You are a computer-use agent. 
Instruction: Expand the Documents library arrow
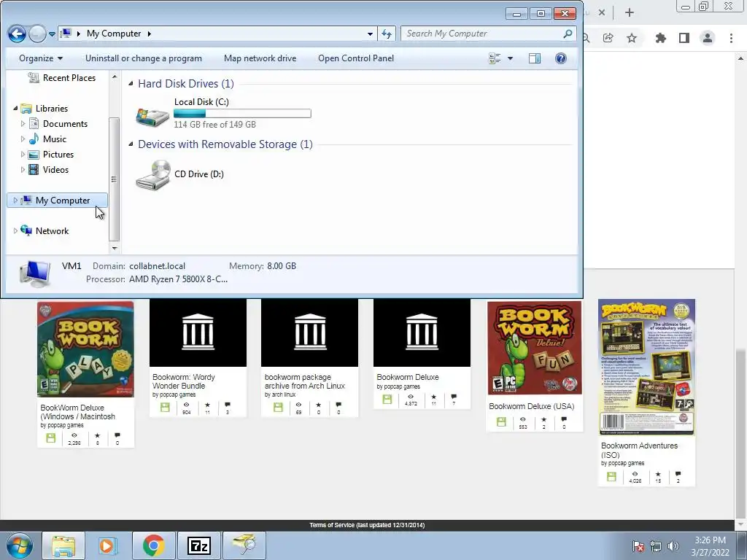click(x=23, y=124)
